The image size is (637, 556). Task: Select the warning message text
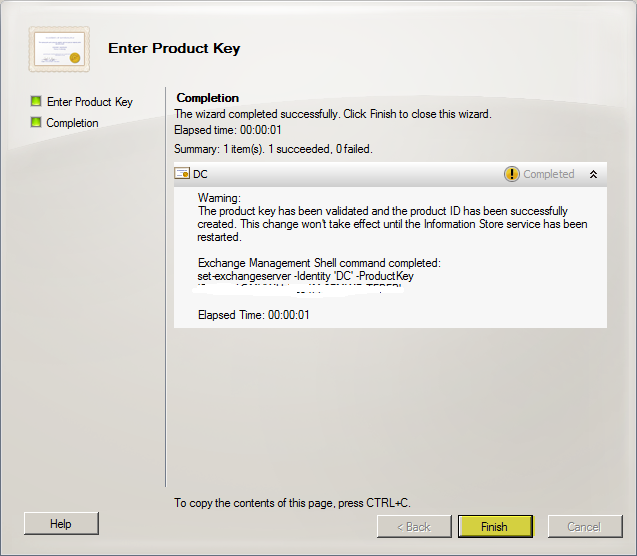click(392, 224)
